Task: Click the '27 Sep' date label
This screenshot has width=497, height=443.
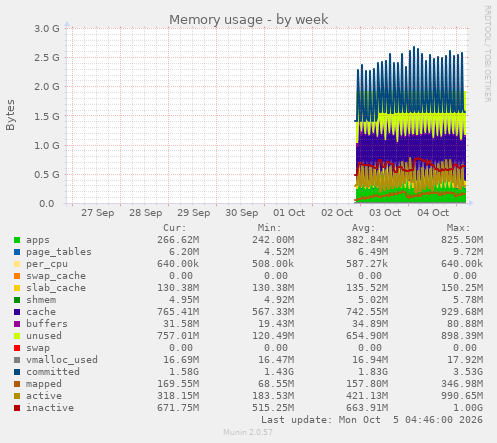Action: (x=98, y=213)
